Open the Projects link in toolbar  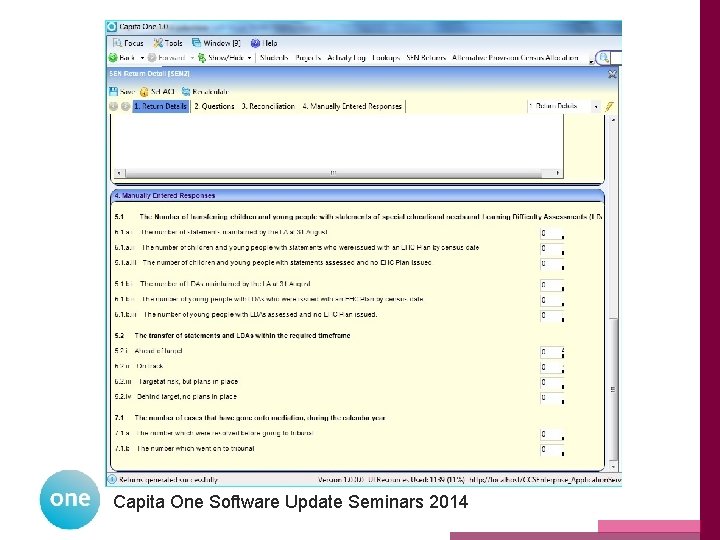(x=308, y=58)
